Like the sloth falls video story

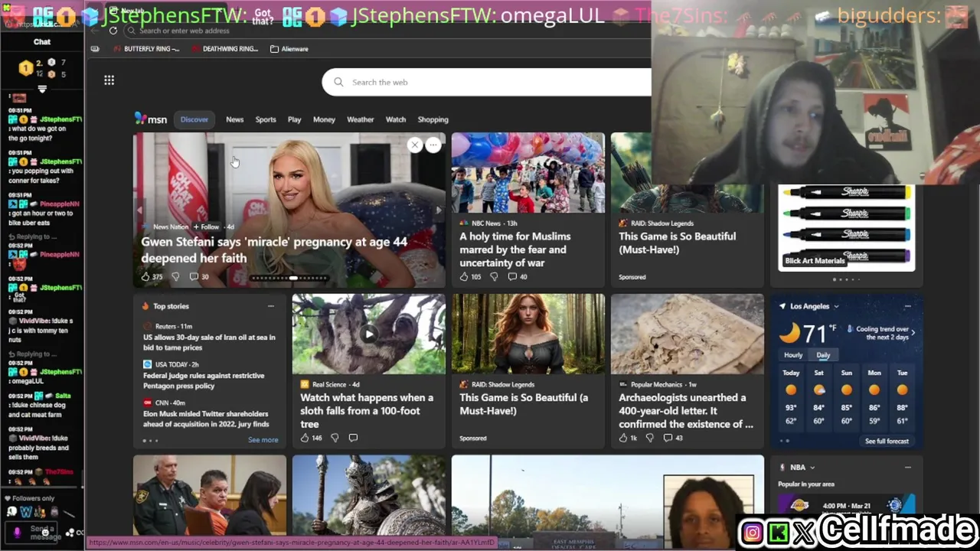(305, 438)
